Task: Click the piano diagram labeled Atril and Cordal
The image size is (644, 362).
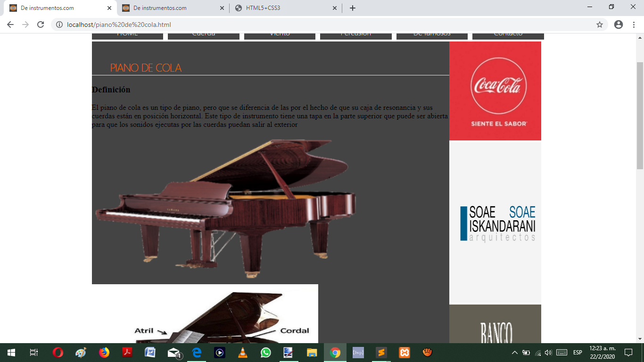Action: pos(205,313)
